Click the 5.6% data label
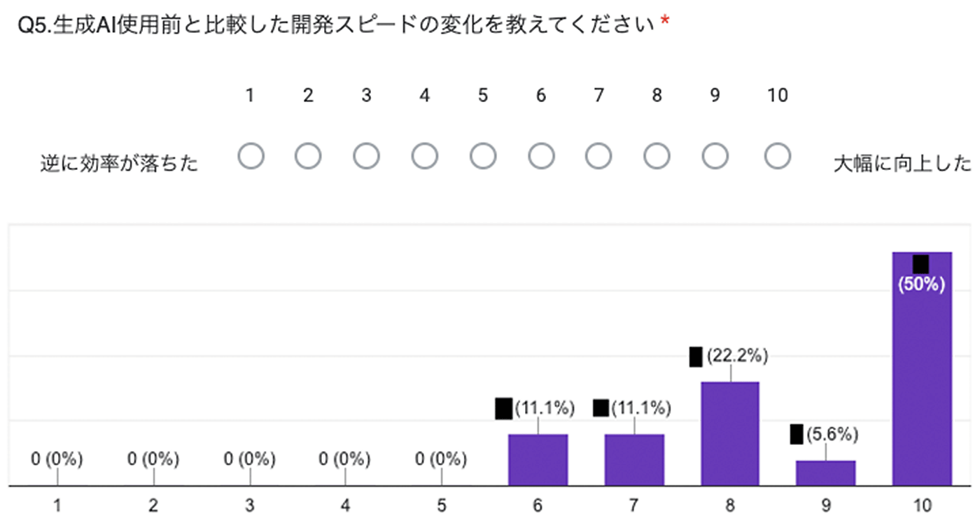Image resolution: width=980 pixels, height=526 pixels. click(832, 434)
